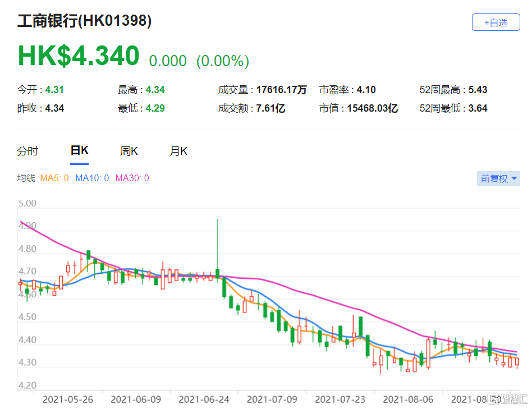Click the (0.00%) percent change value
The width and height of the screenshot is (532, 409).
(x=223, y=61)
